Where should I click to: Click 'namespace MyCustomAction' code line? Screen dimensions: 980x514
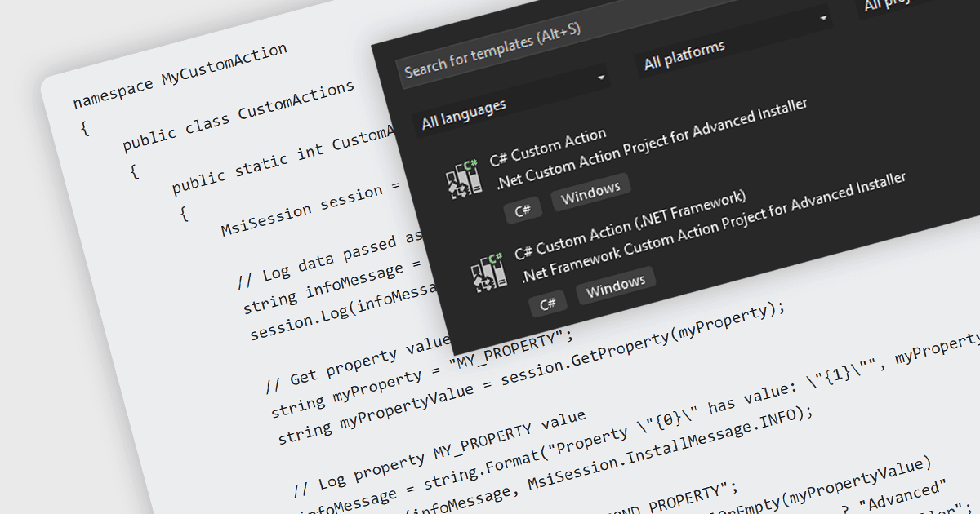180,75
